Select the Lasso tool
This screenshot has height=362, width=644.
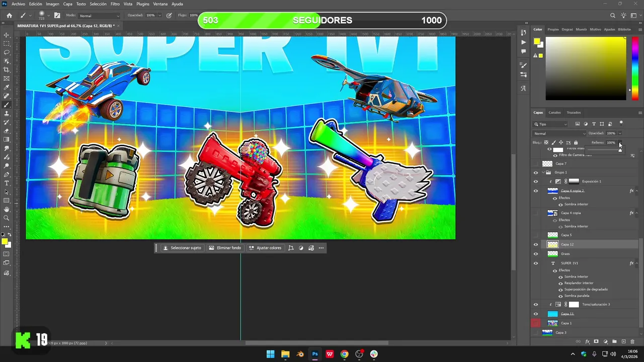point(7,52)
